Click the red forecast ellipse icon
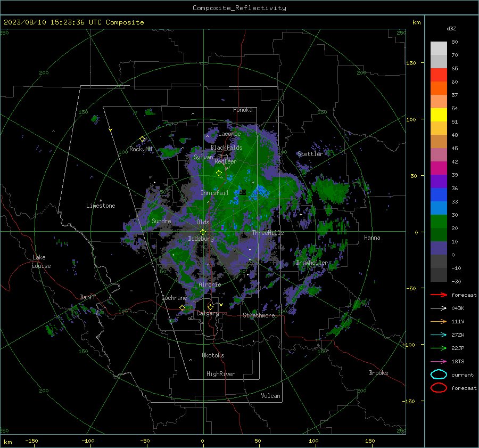Viewport: 479px width, 448px height. [x=439, y=388]
